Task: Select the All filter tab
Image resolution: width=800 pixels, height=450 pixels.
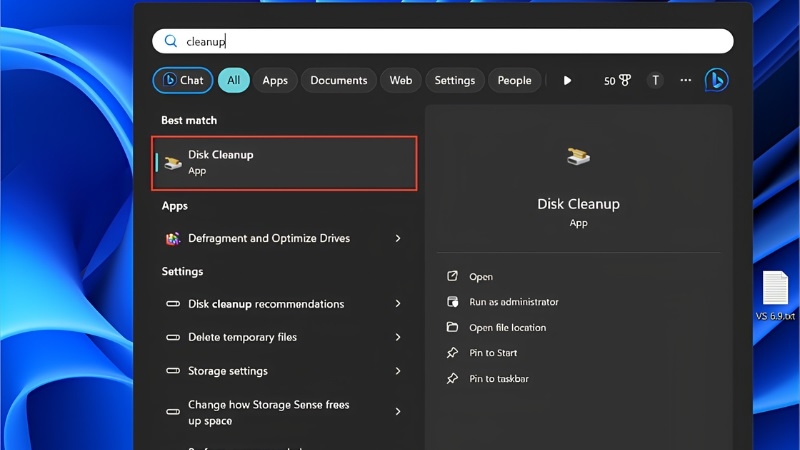Action: [x=234, y=80]
